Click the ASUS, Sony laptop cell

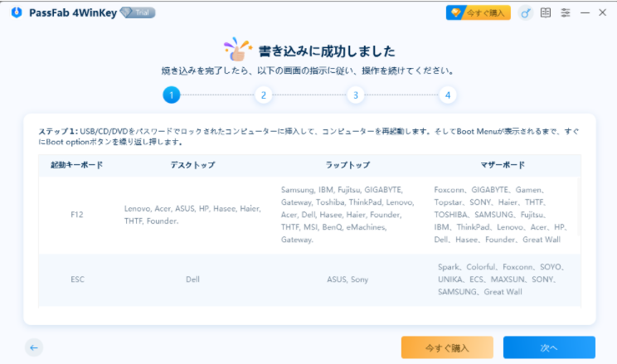coord(347,279)
